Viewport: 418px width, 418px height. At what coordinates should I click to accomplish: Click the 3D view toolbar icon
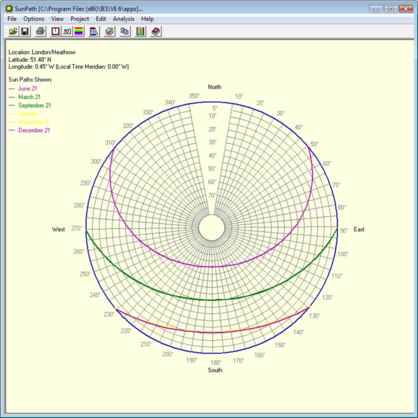click(x=67, y=31)
